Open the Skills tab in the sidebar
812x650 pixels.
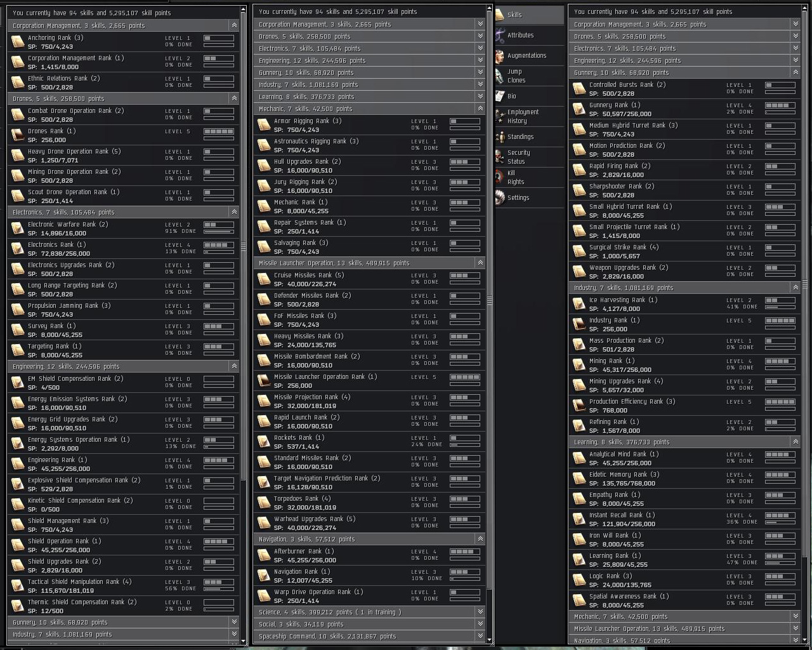pos(529,15)
